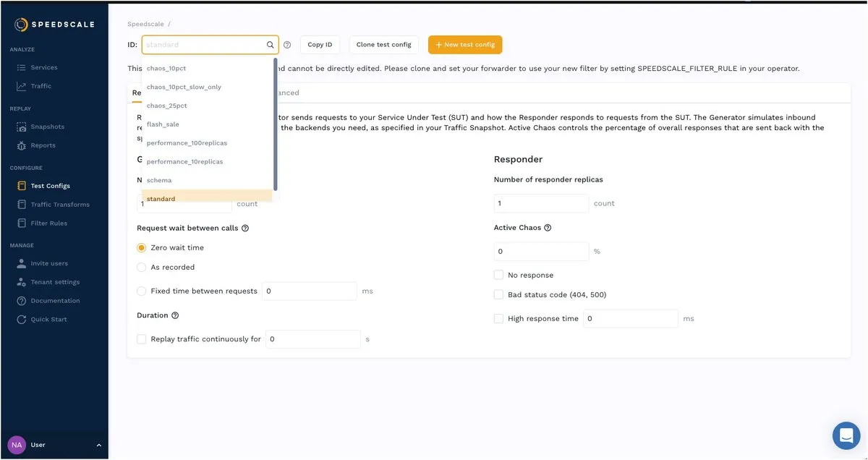Open the chat support bubble icon
The image size is (868, 460).
click(846, 435)
